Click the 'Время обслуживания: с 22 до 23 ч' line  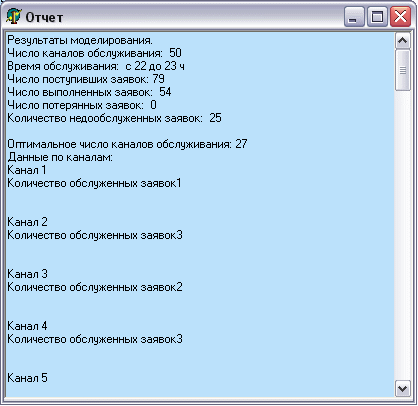96,66
